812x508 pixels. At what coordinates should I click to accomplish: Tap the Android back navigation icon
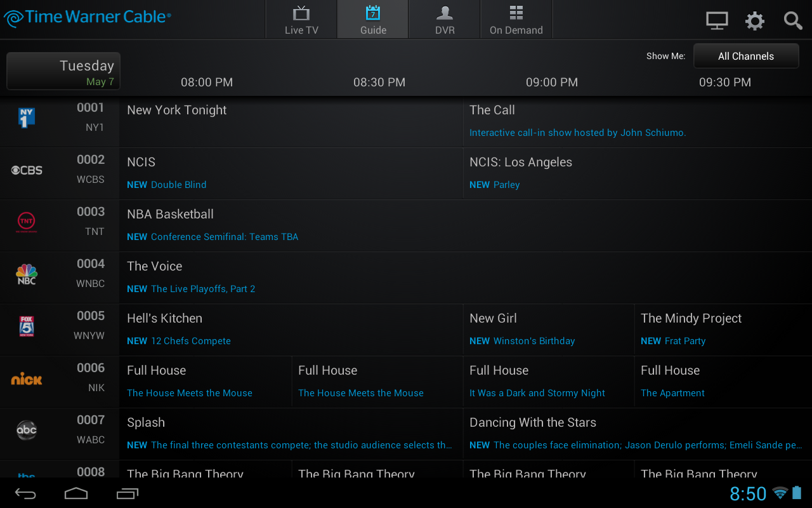pos(25,493)
